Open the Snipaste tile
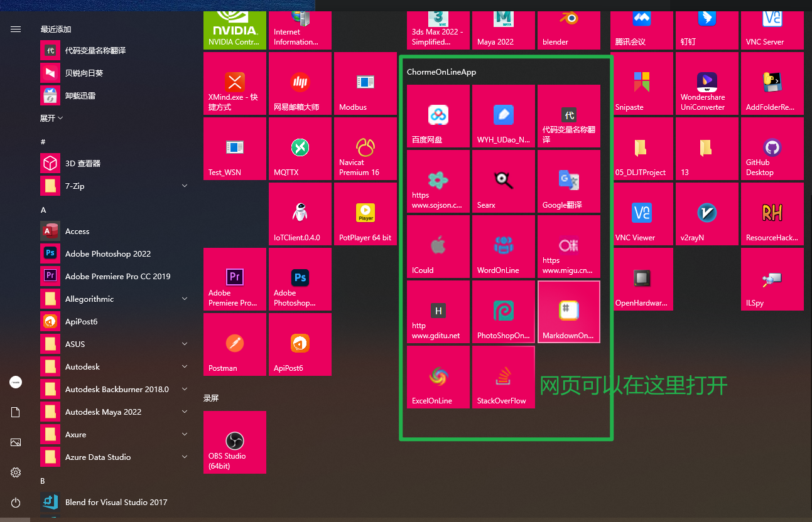The image size is (812, 522). click(x=642, y=83)
